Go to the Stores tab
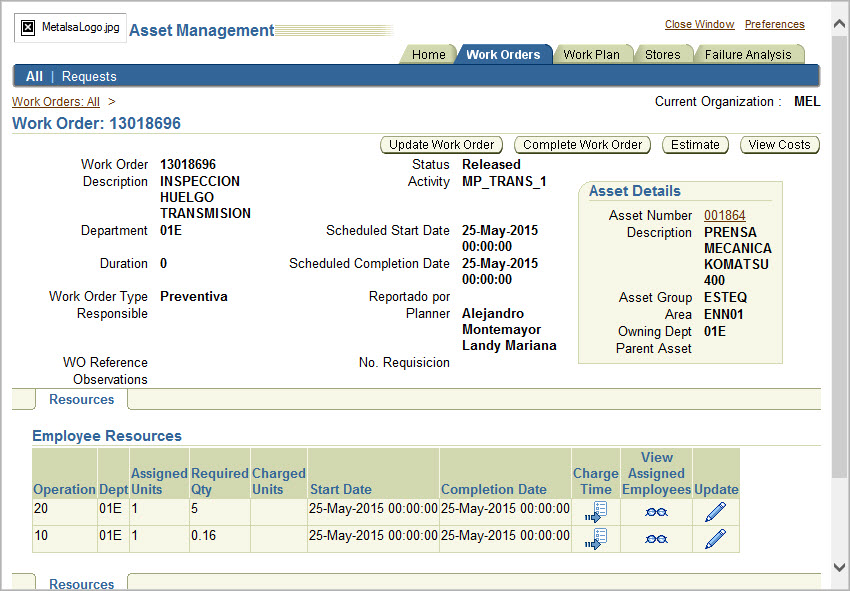Screen dimensions: 850x591 pos(662,55)
